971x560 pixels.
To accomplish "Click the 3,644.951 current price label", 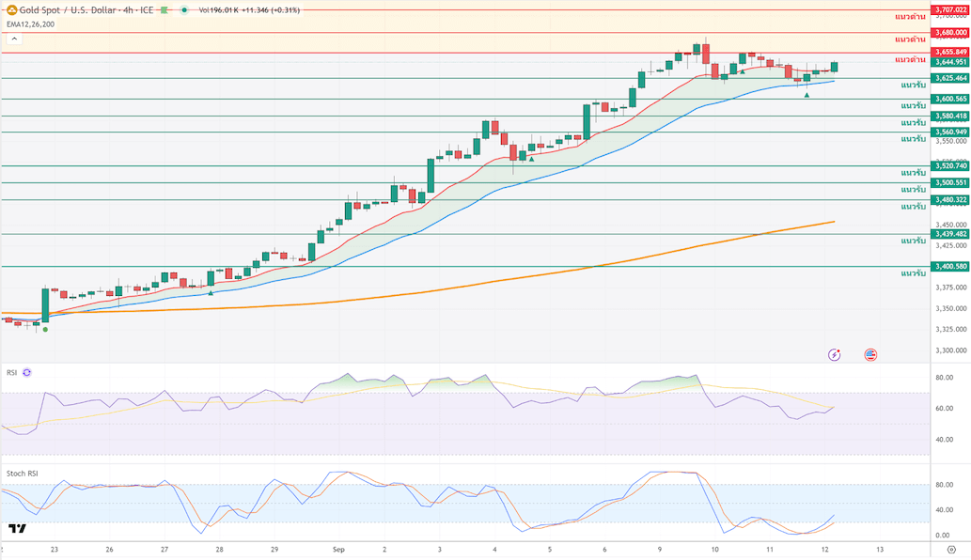I will (950, 62).
